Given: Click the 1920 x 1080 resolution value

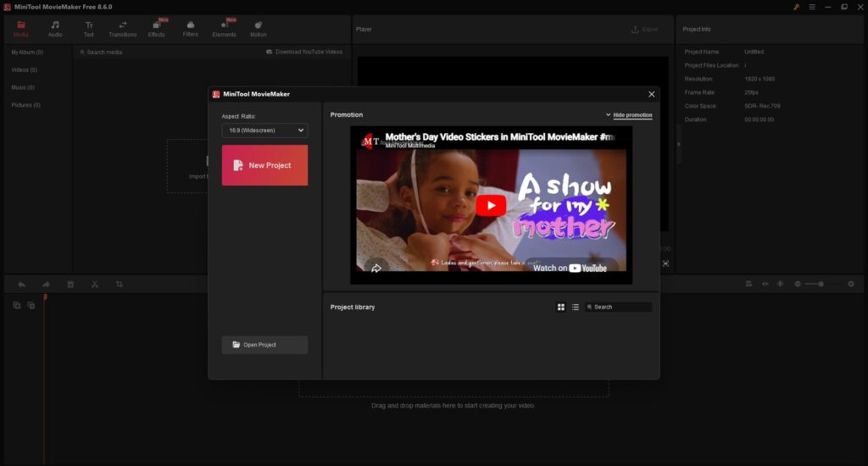Looking at the screenshot, I should (759, 79).
